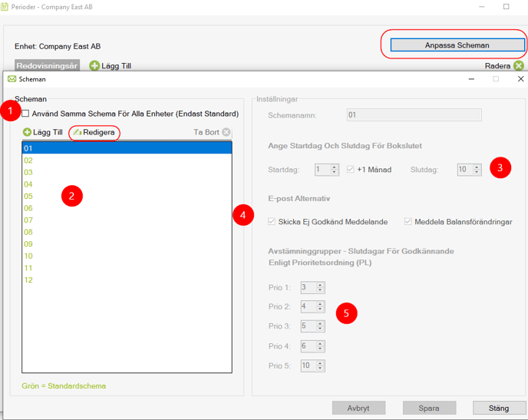Click the Scheman window envelope icon

point(12,79)
